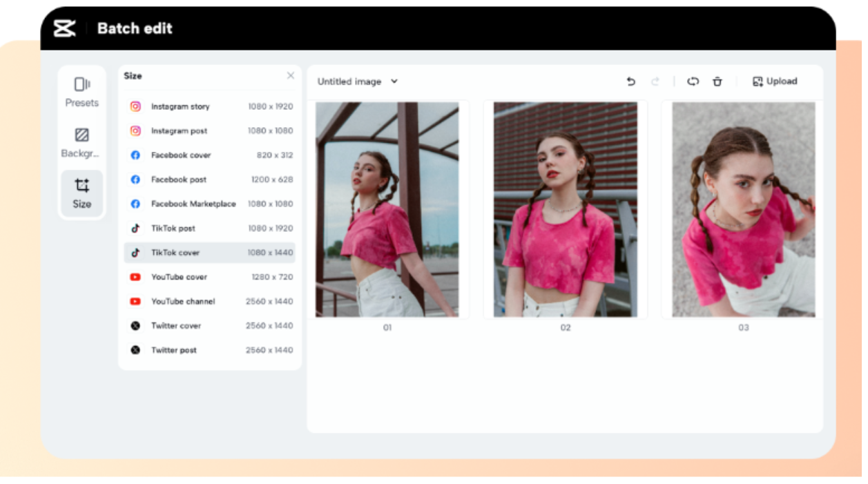Screen dimensions: 868x484
Task: Click the Batch edit title
Action: pos(135,28)
